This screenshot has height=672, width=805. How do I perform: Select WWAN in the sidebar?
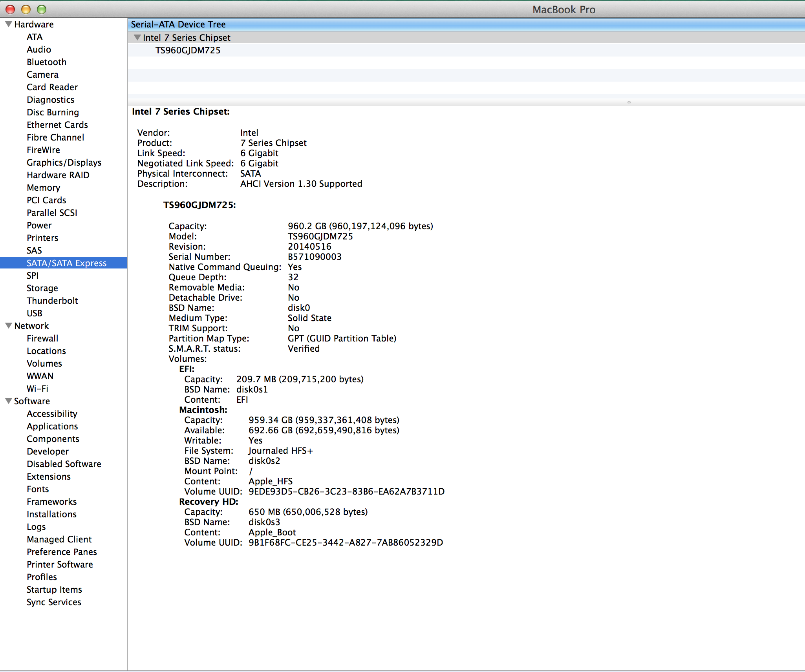pos(40,376)
